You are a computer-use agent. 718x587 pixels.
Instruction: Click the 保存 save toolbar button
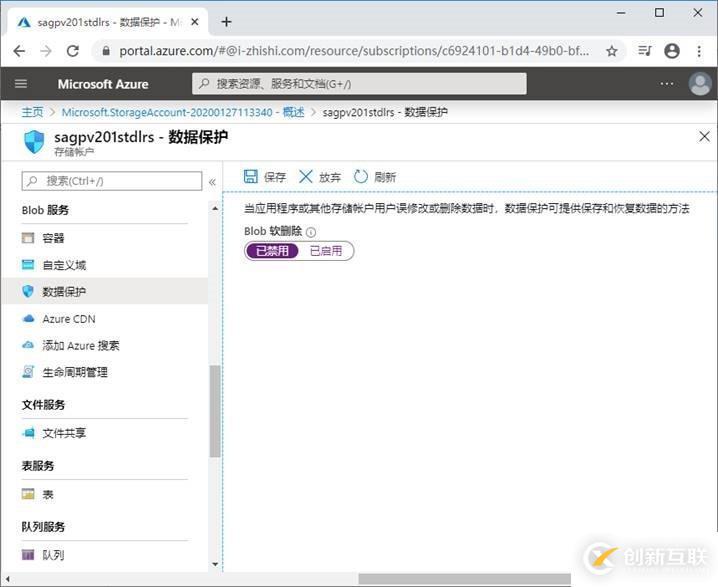(265, 177)
